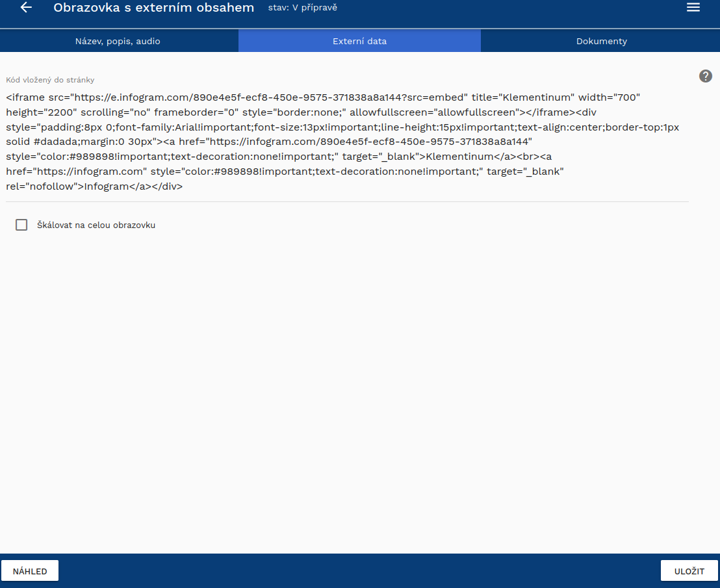
Task: Place cursor on the e.infogram.com iframe URL
Action: coord(268,97)
